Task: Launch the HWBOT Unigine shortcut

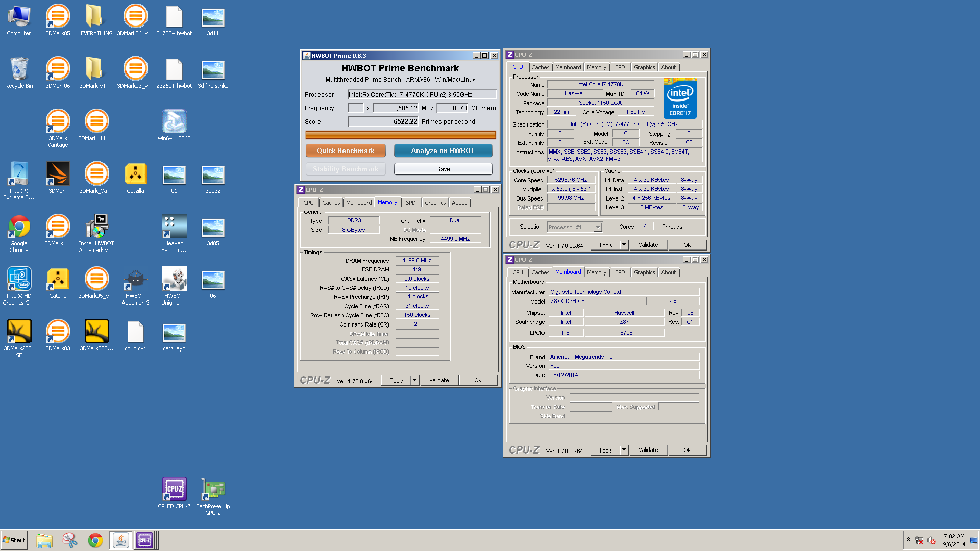Action: pos(174,286)
